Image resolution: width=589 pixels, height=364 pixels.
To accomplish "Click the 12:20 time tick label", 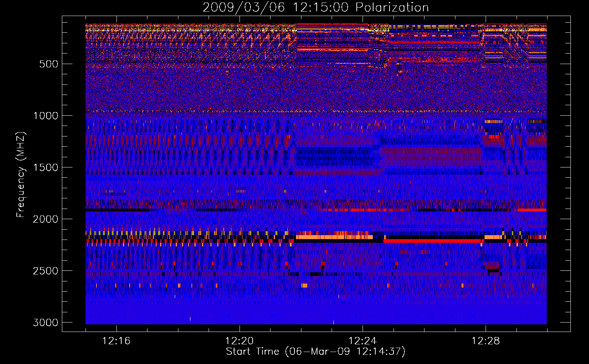I will click(239, 341).
